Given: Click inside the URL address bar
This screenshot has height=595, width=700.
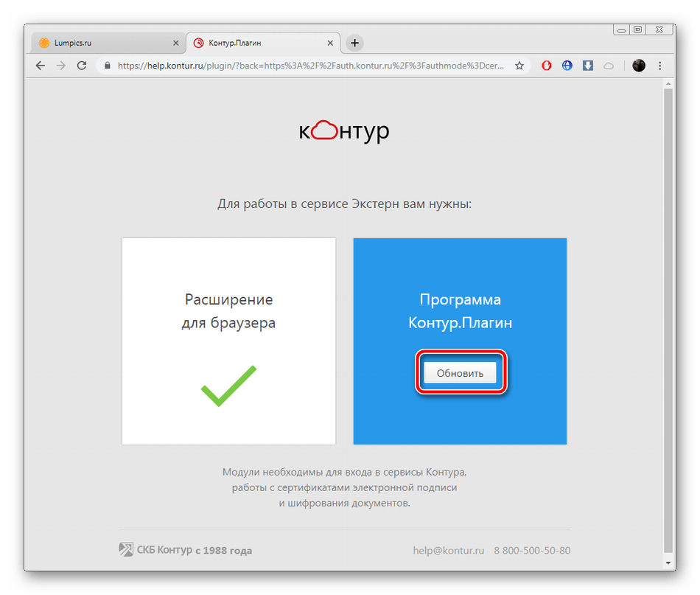Looking at the screenshot, I should coord(311,66).
